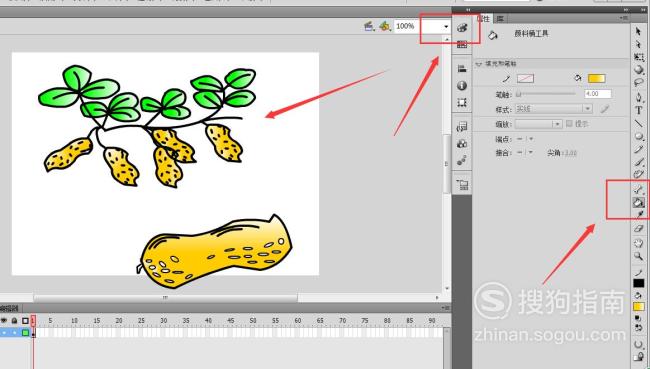Open the gap size option

pyautogui.click(x=638, y=345)
